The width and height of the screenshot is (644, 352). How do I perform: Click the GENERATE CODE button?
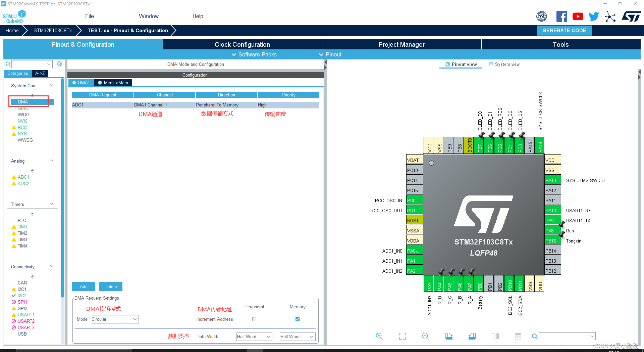click(x=564, y=30)
